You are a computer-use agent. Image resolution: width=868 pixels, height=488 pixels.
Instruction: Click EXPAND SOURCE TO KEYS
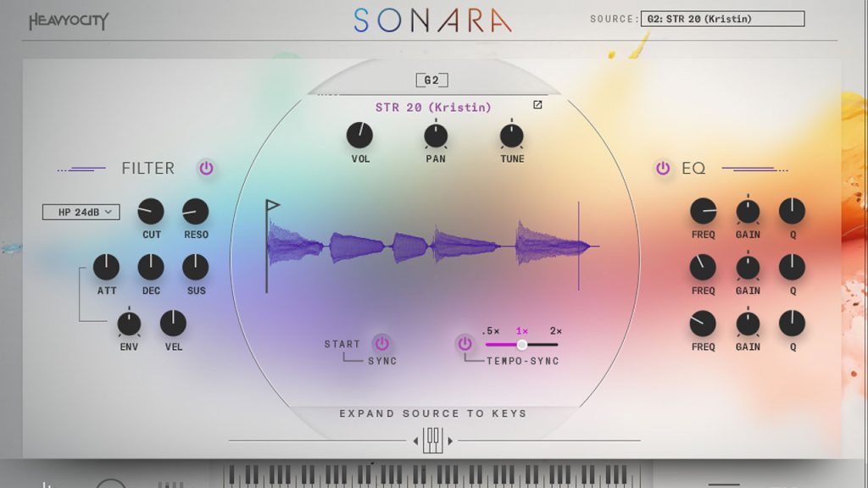433,413
